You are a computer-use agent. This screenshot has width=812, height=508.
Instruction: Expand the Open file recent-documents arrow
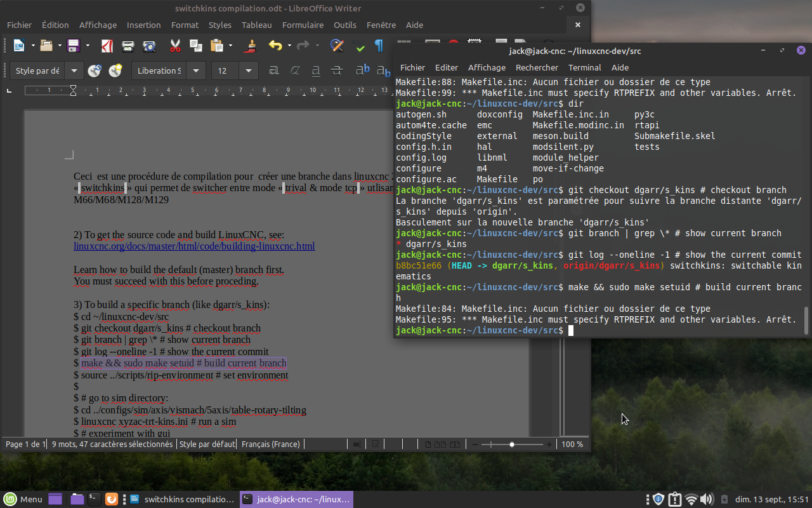coord(60,46)
